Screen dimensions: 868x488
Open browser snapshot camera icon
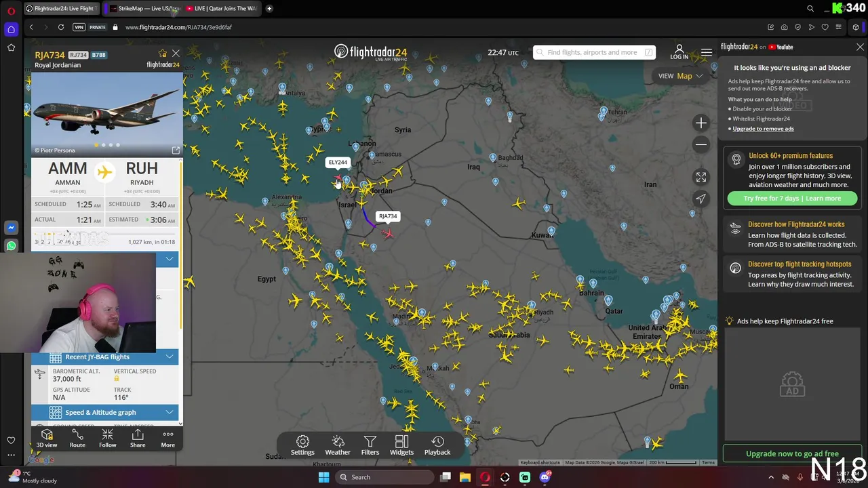785,27
